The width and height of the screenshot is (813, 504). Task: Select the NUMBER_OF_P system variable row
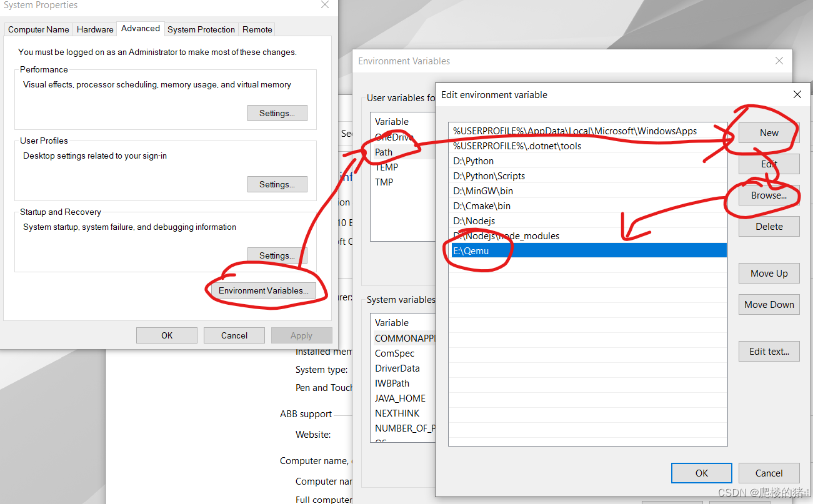[x=404, y=428]
